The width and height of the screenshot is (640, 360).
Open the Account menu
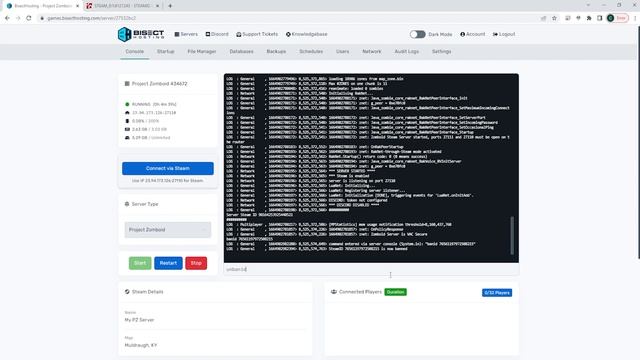[x=473, y=34]
